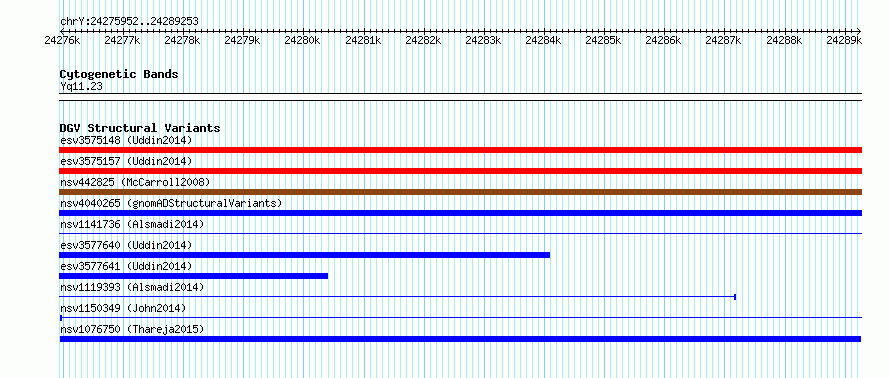
Task: Click the 24280k ruler tick label
Action: (x=303, y=40)
